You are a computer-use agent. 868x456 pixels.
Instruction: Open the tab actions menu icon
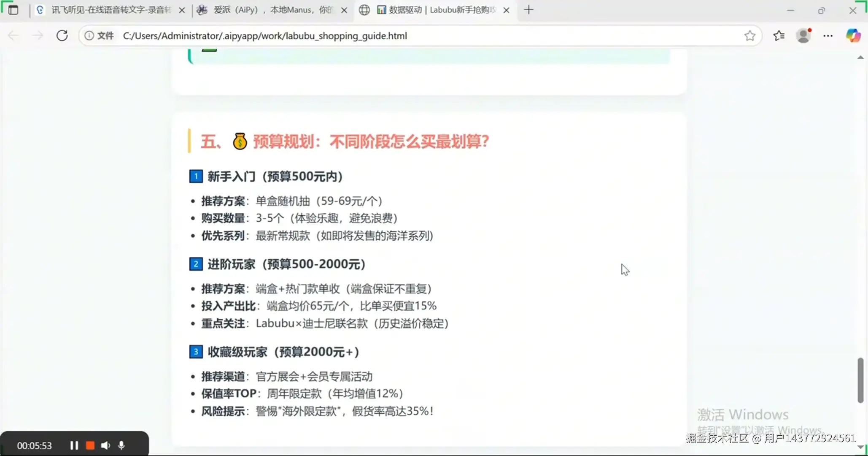(13, 10)
